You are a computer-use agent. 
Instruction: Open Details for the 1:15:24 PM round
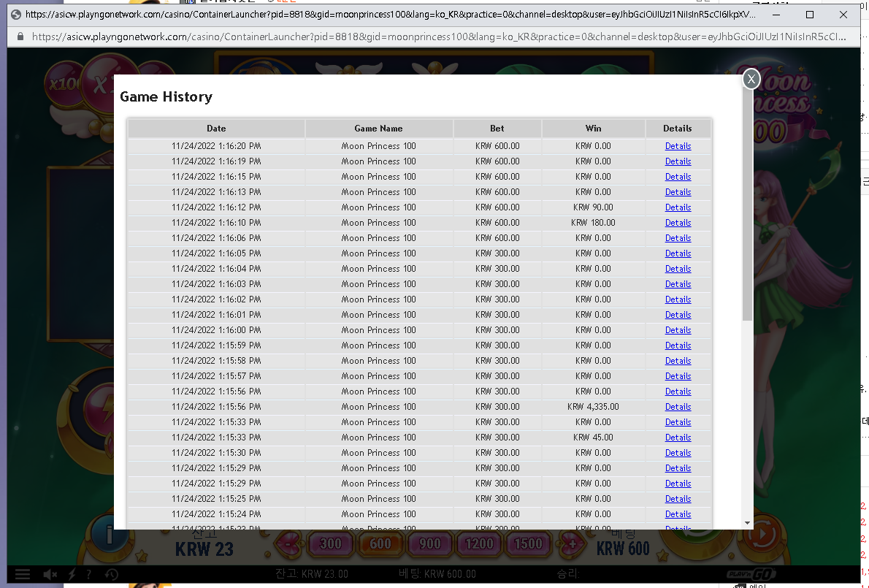pyautogui.click(x=678, y=513)
